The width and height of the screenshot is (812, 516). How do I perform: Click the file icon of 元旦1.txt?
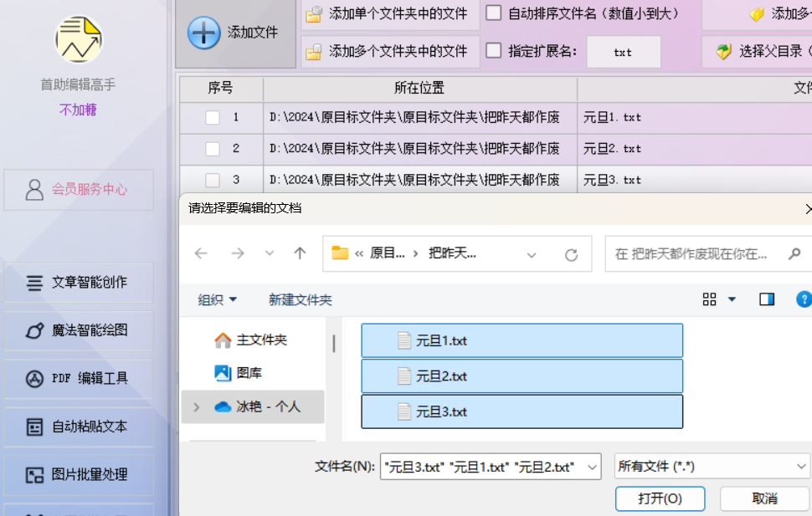(x=404, y=340)
